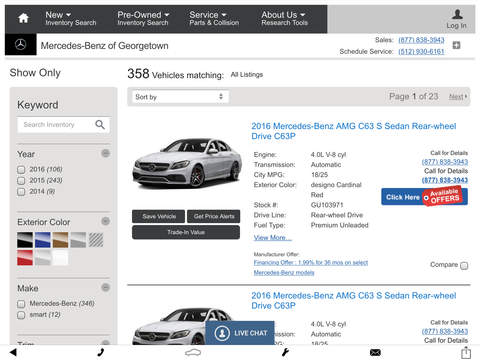
Task: Check the 2016 (106) year filter
Action: 21,170
